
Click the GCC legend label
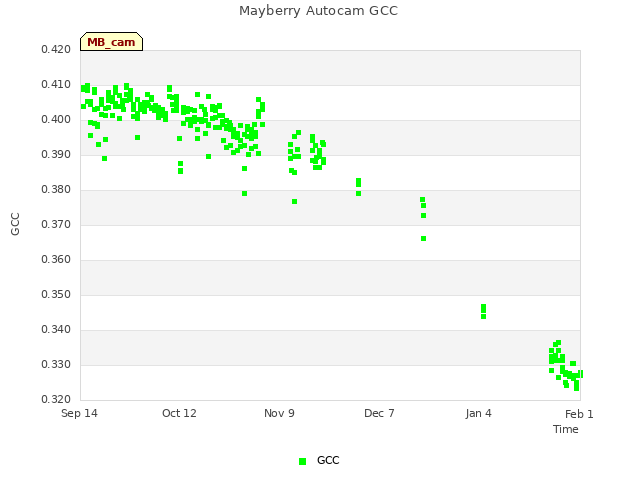(x=328, y=460)
